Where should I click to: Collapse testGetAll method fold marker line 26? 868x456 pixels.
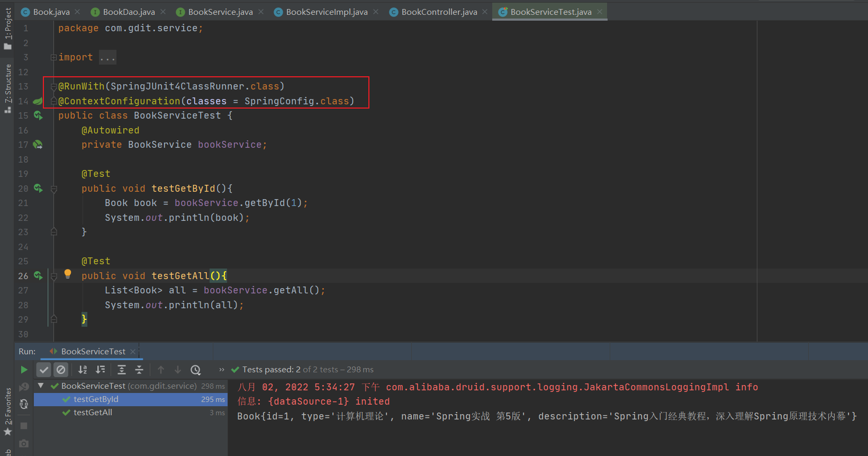pyautogui.click(x=53, y=276)
